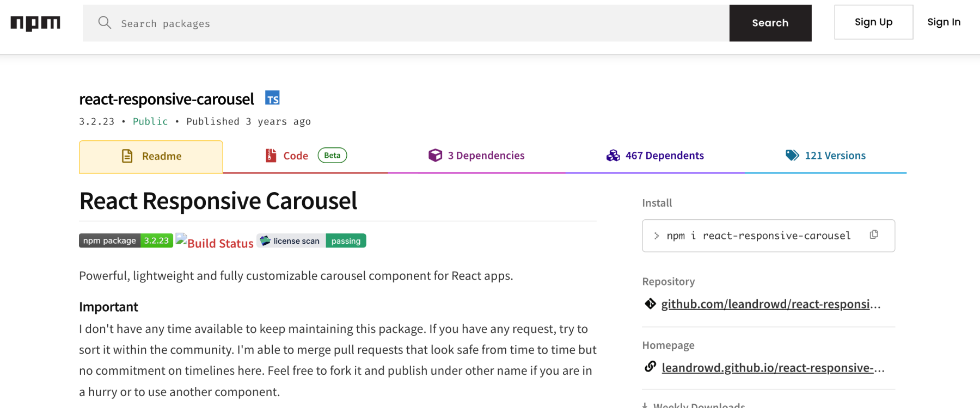The image size is (980, 408).
Task: Click the install prompt chevron icon
Action: coord(657,236)
